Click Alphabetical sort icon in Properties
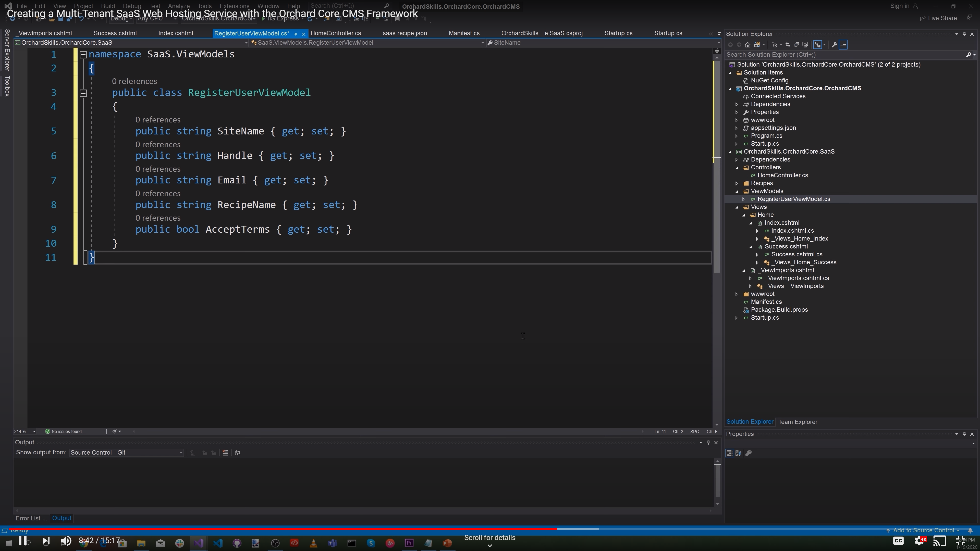Screen dimensions: 980x551 pyautogui.click(x=738, y=453)
